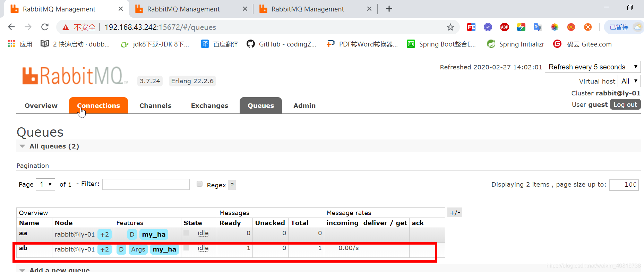Sort queues by Node column
644x272 pixels.
click(63, 223)
